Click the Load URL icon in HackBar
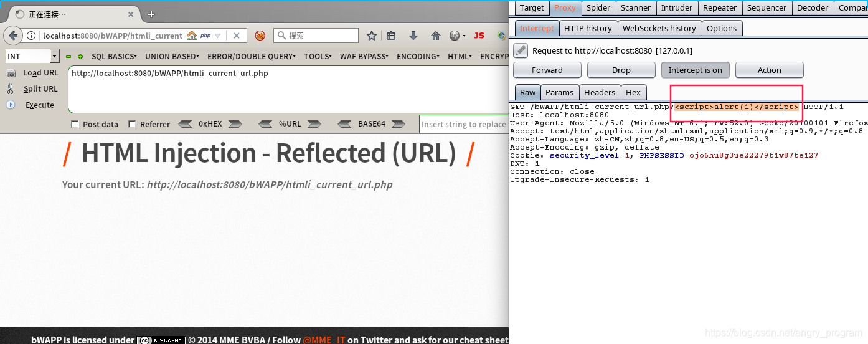 pos(11,73)
